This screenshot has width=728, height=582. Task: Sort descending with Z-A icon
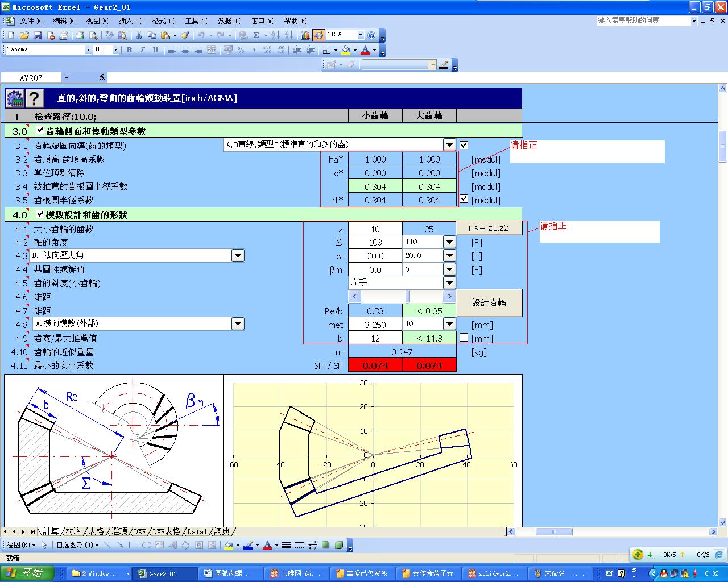coord(289,35)
